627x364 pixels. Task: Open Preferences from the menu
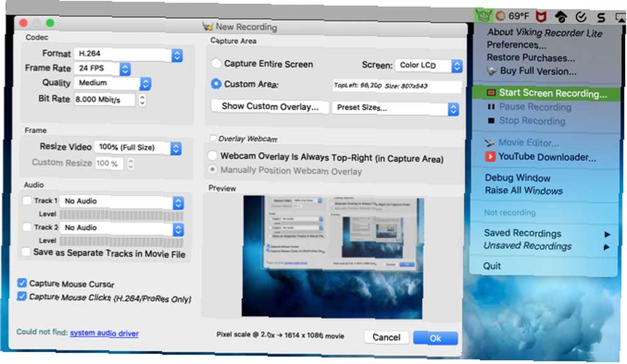coord(516,44)
